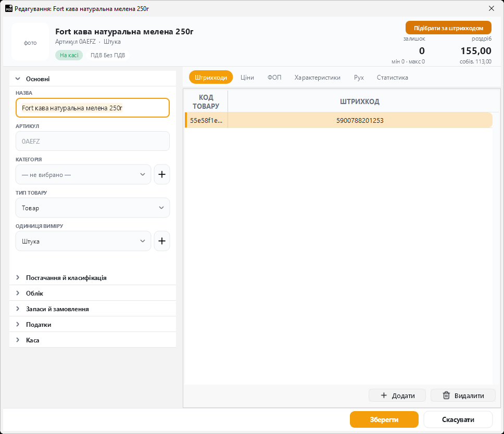Open the Характеристики tab
Image resolution: width=504 pixels, height=434 pixels.
(317, 77)
